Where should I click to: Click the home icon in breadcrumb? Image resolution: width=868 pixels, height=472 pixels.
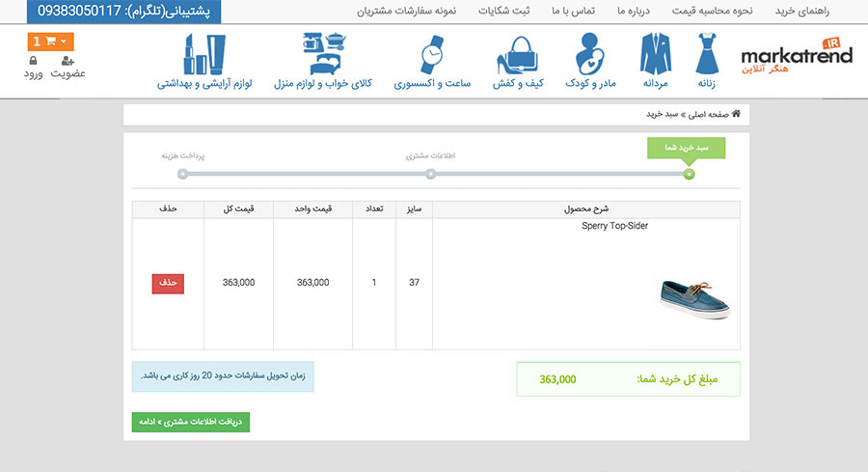[736, 114]
